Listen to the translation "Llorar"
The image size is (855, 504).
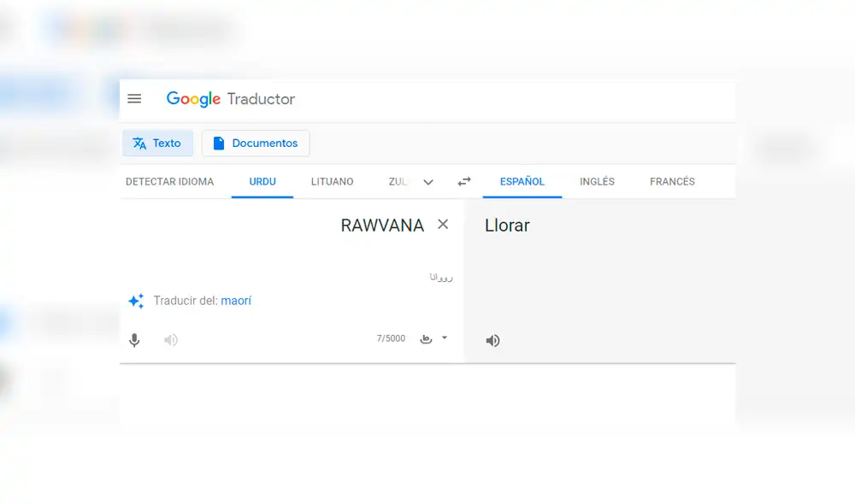tap(492, 340)
